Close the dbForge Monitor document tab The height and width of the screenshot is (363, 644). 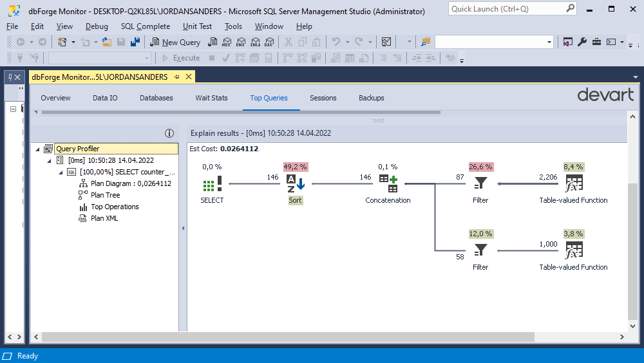point(189,77)
